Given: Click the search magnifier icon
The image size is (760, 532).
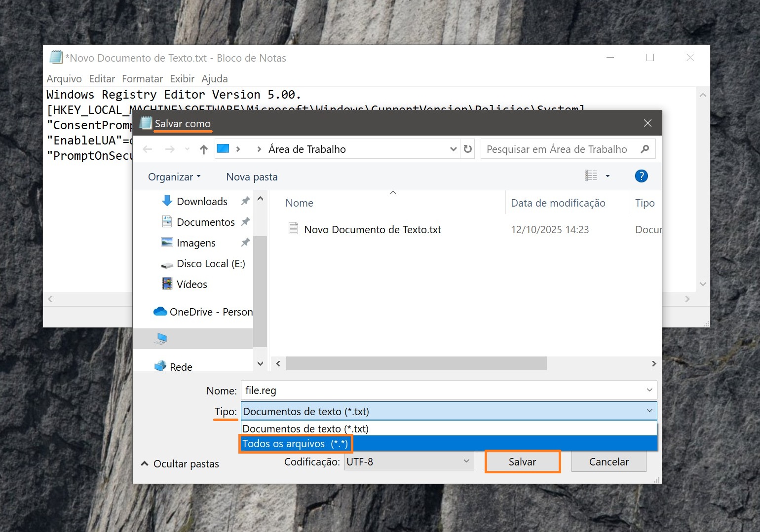Looking at the screenshot, I should 645,149.
